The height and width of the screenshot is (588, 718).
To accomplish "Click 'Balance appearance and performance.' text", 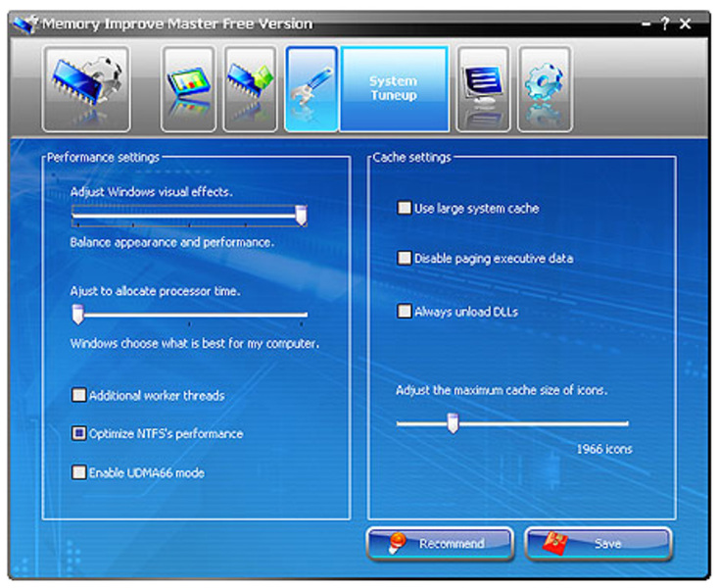I will tap(172, 242).
